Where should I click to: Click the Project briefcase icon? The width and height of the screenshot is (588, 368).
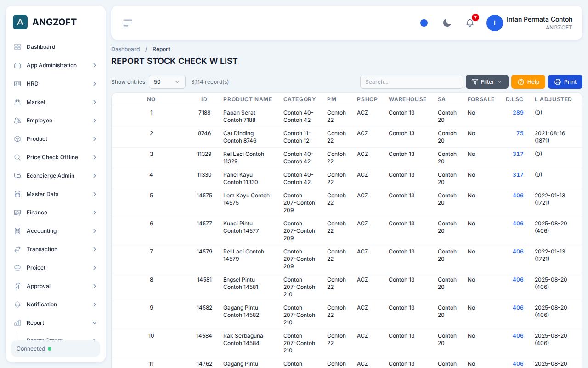[x=17, y=268]
